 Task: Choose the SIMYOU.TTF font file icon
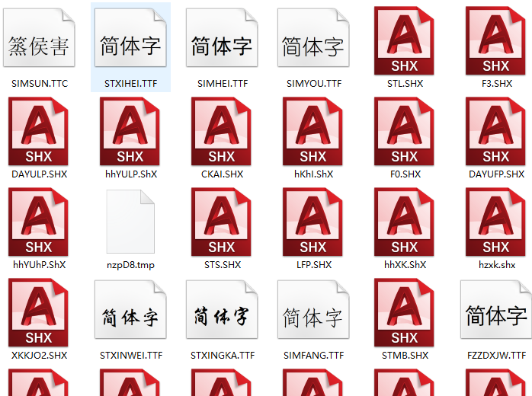pyautogui.click(x=313, y=37)
